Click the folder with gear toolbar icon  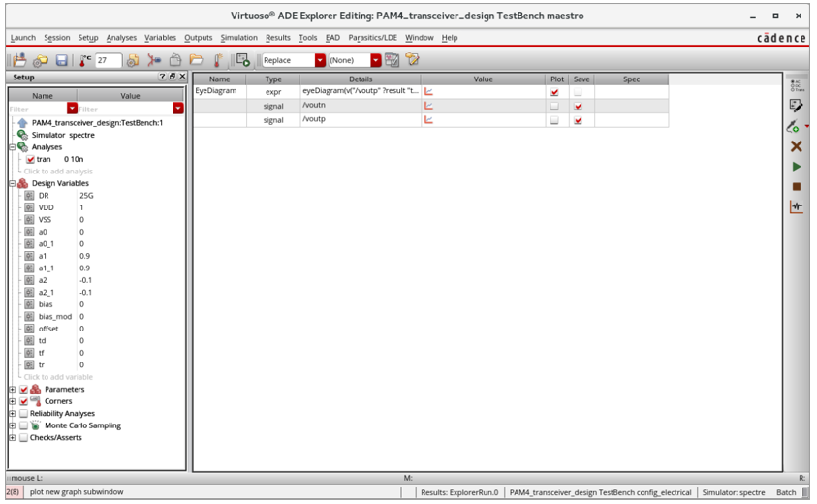pos(41,60)
